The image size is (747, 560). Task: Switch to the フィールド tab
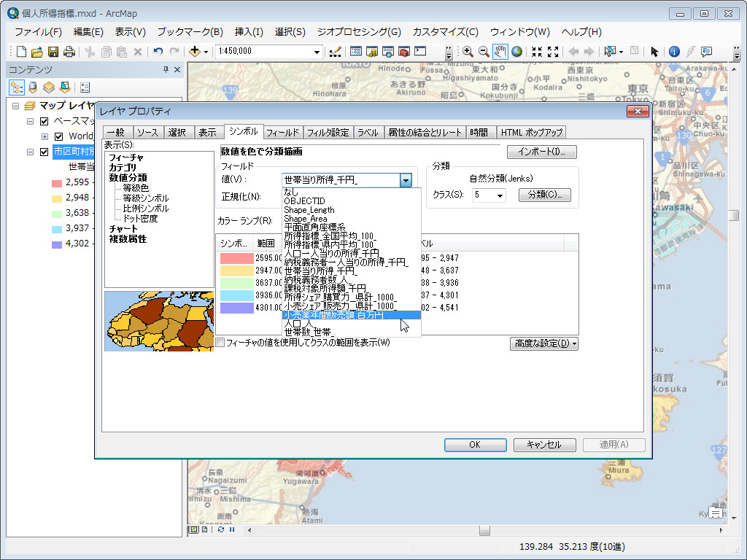tap(282, 133)
